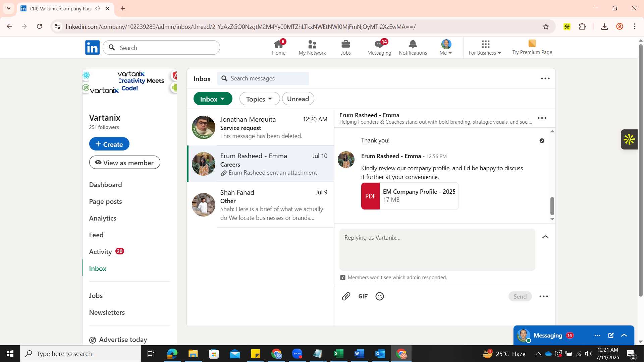The width and height of the screenshot is (644, 362).
Task: Click Erum Rasheed's avatar in message thread
Action: click(346, 159)
